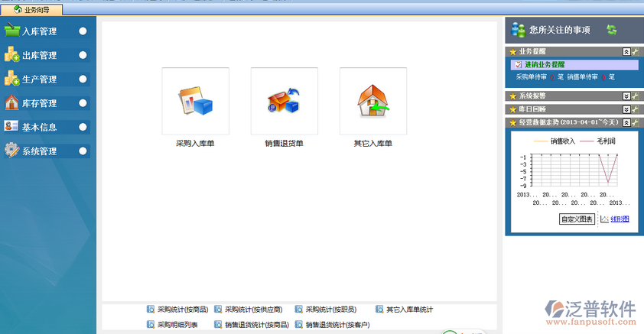Click the report icon for 其它入库单统计
This screenshot has height=334, width=644.
click(x=379, y=309)
